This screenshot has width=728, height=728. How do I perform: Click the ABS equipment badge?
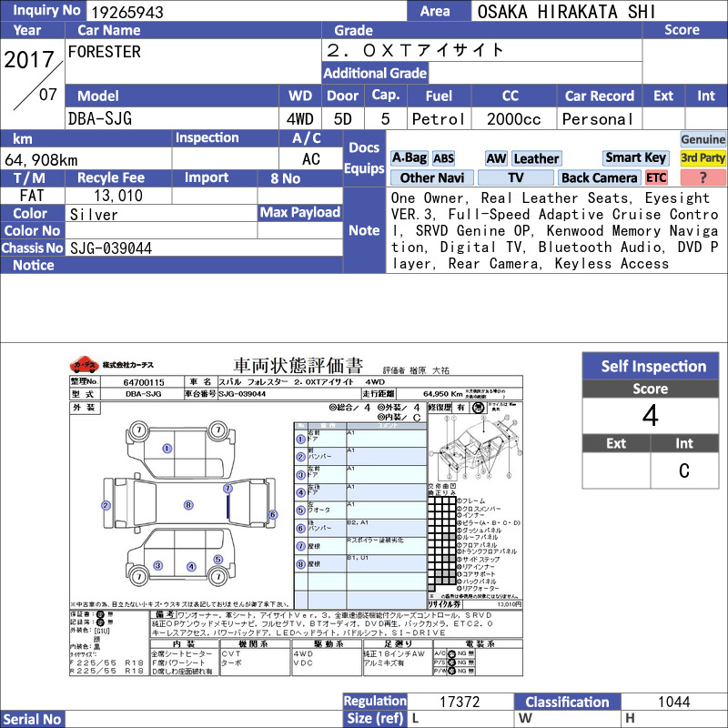(x=443, y=158)
